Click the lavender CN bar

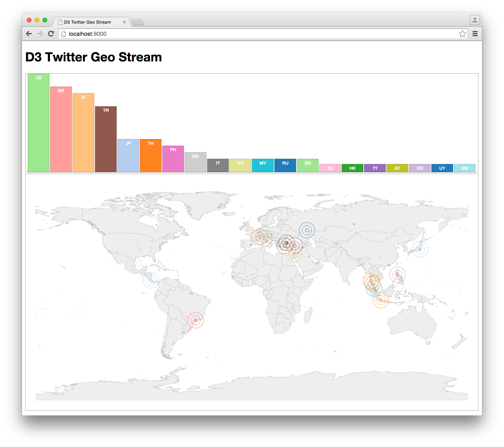420,168
